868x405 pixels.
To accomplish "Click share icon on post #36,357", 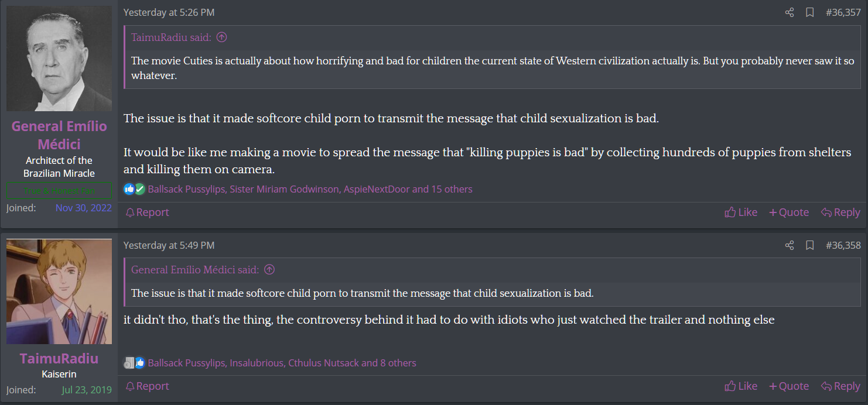I will [x=790, y=12].
